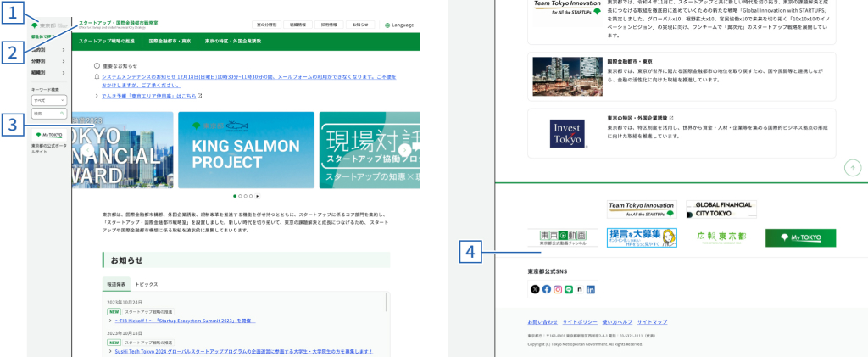Click the news list vertical scrollbar

click(x=387, y=304)
